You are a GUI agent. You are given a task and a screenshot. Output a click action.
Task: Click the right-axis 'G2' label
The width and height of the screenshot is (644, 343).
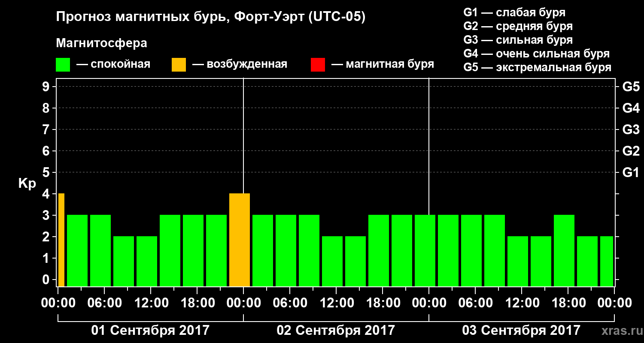(631, 151)
